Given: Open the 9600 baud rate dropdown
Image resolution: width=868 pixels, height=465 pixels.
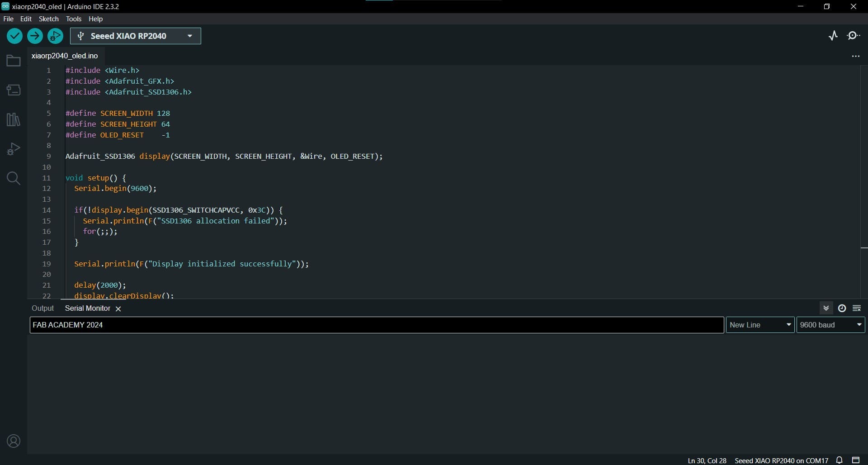Looking at the screenshot, I should tap(831, 325).
